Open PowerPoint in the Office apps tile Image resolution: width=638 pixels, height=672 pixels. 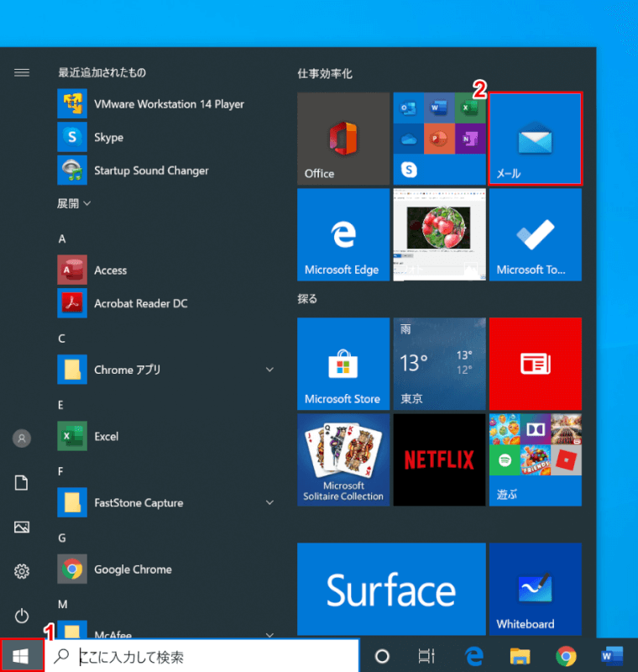tap(439, 139)
